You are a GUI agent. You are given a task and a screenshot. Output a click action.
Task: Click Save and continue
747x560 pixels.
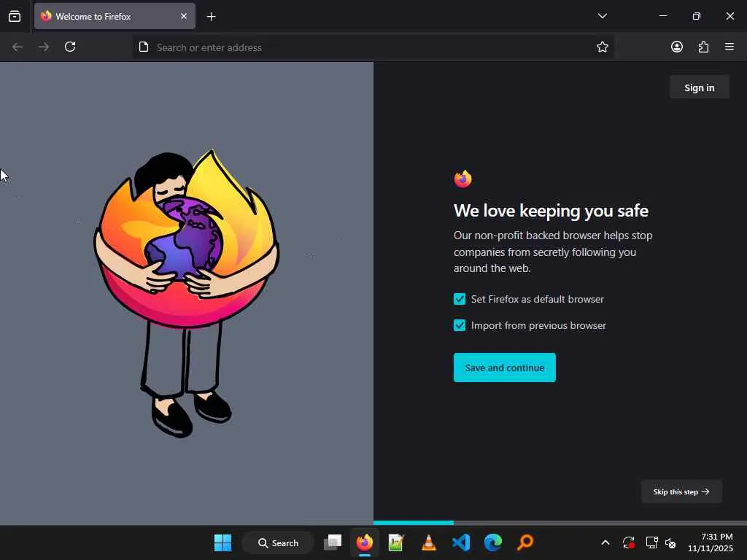[505, 367]
